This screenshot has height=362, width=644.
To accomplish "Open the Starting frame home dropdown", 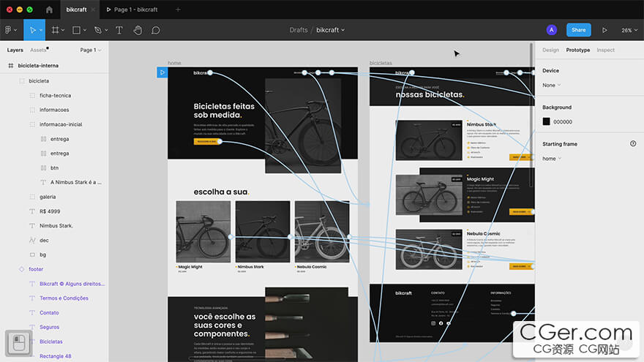I will (x=551, y=159).
